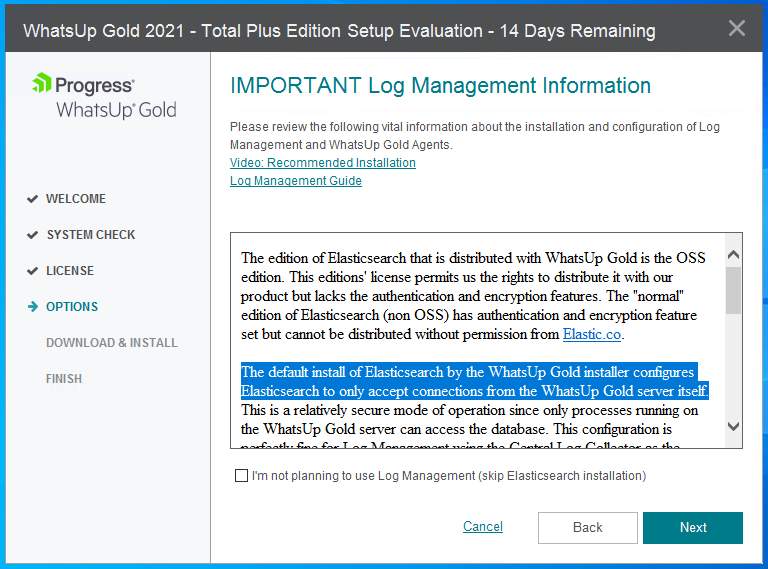Click the LICENSE step checkmark icon
Viewport: 768px width, 569px height.
pyautogui.click(x=32, y=271)
